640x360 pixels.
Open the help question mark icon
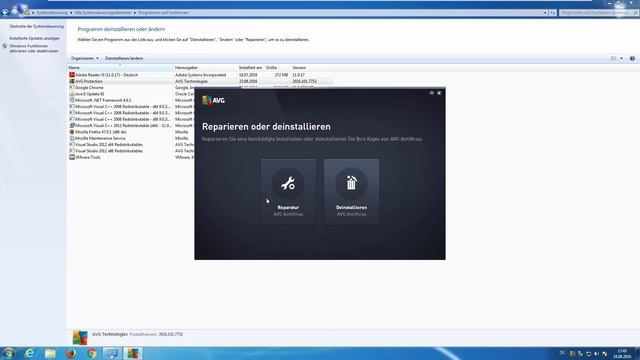632,58
